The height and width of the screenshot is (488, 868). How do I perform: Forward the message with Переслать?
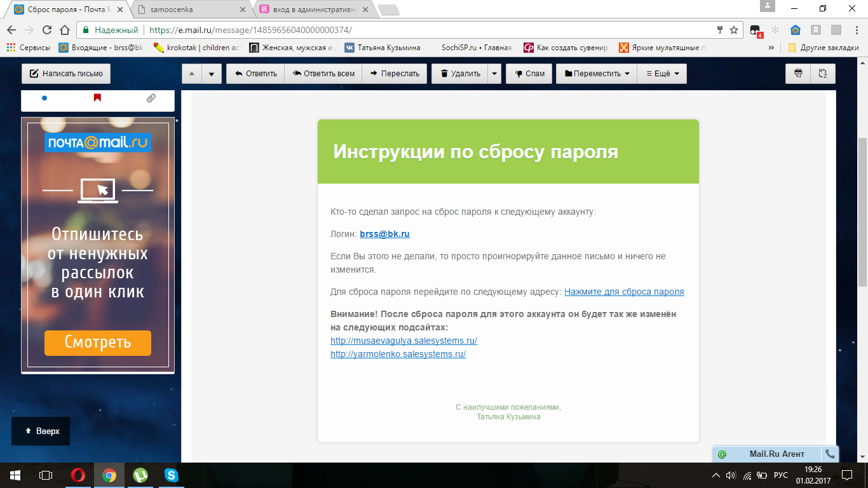[x=395, y=74]
